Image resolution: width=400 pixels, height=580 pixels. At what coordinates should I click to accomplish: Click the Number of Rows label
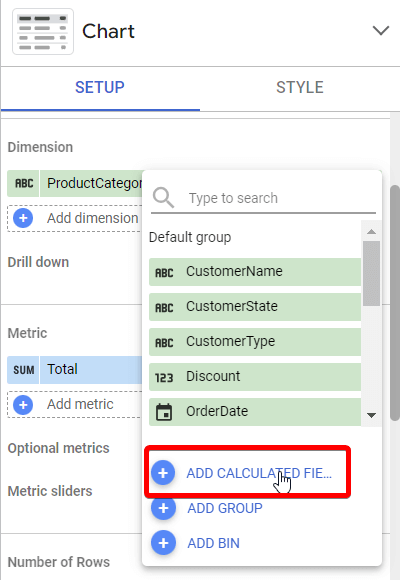pos(59,562)
